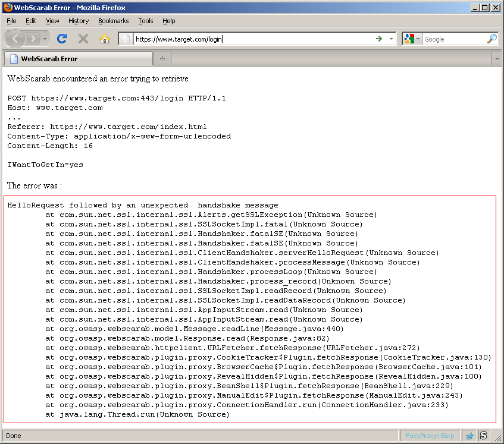The image size is (504, 444).
Task: Open the Tools menu
Action: pyautogui.click(x=146, y=21)
